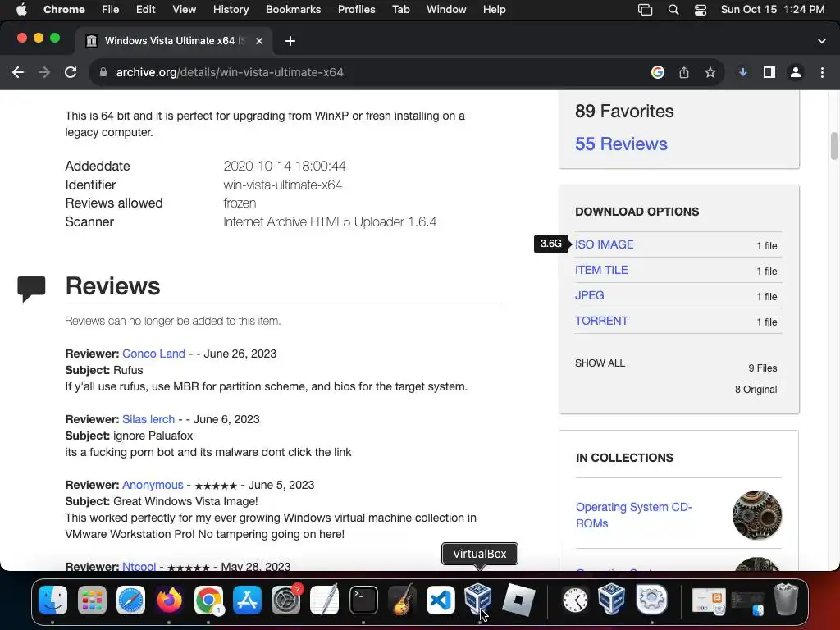Launch Roblox from the dock
This screenshot has height=630, width=840.
pos(518,600)
